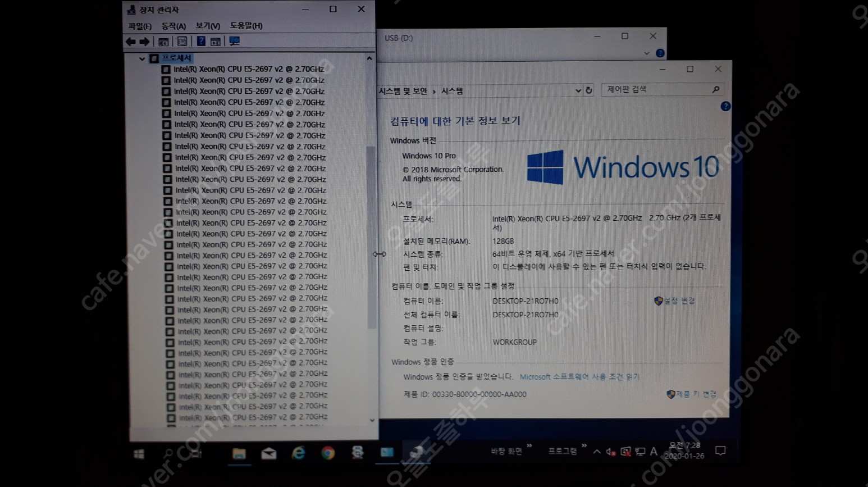Open the address bar history dropdown

[x=578, y=90]
